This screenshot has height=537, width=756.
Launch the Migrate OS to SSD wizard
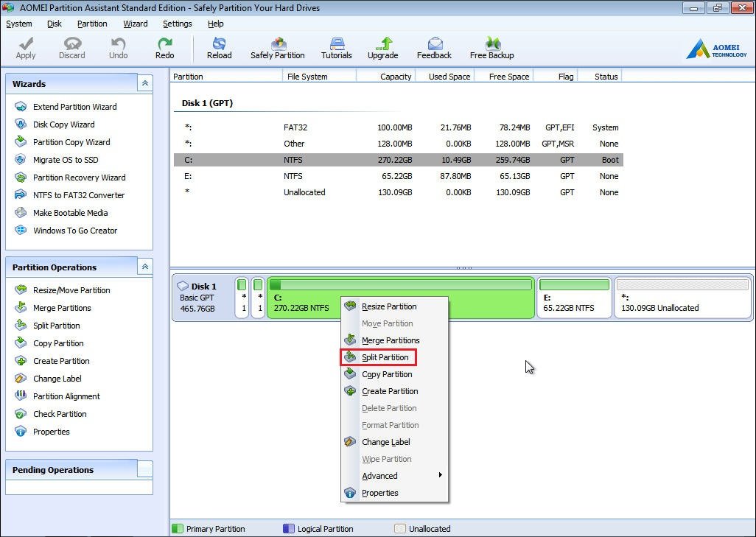click(65, 160)
